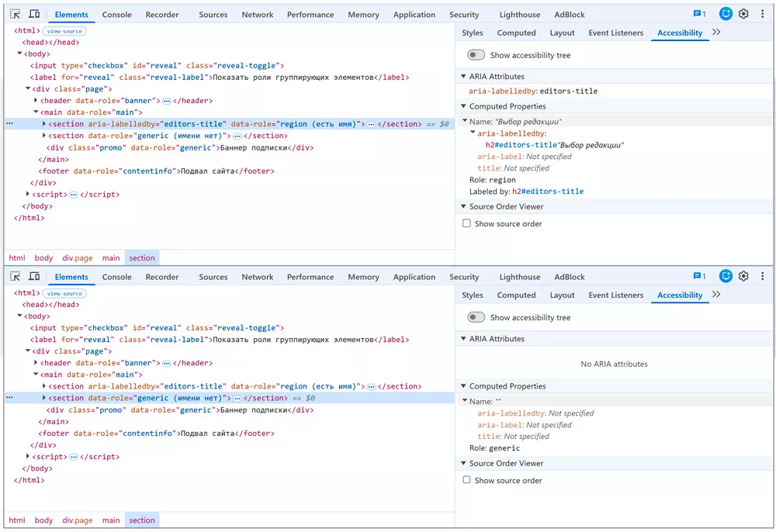Open Network tab in top panel
Image resolution: width=776 pixels, height=532 pixels.
[x=258, y=14]
